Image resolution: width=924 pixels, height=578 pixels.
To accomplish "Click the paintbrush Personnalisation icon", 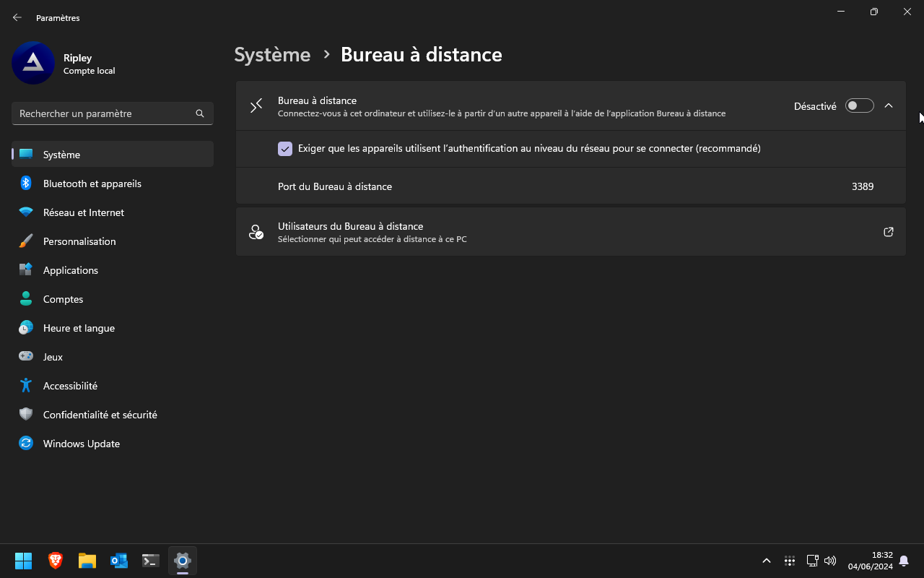I will [x=26, y=241].
